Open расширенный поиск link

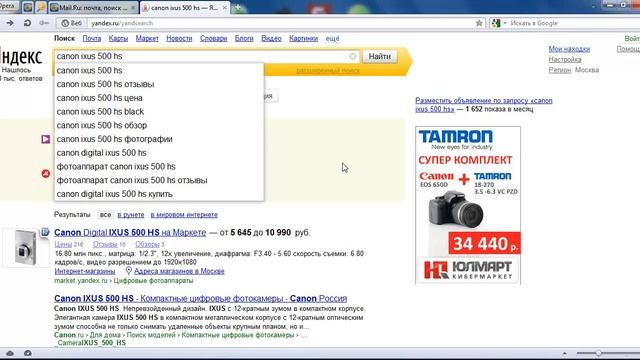tap(328, 70)
